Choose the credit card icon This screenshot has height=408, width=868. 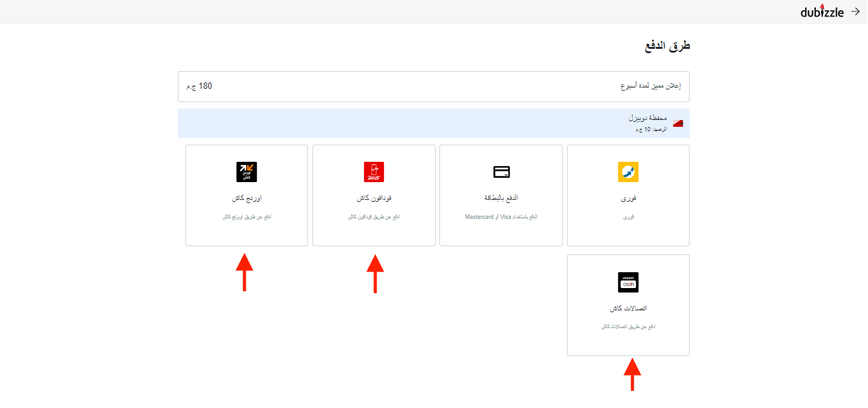[501, 172]
